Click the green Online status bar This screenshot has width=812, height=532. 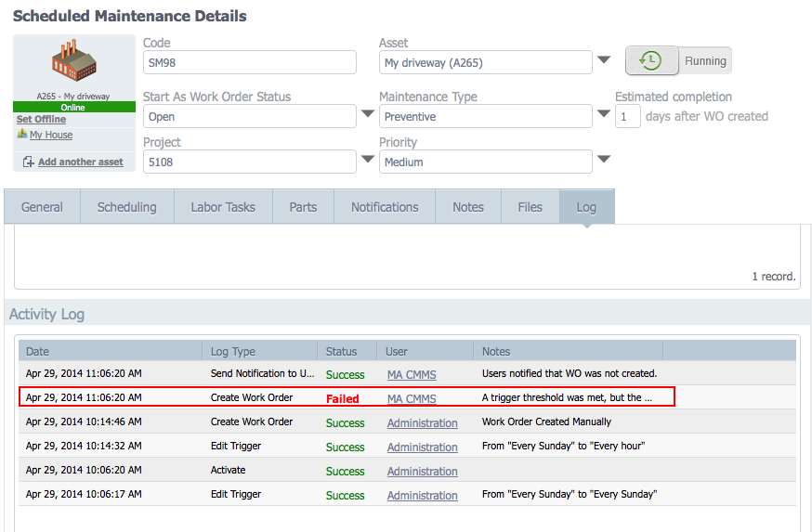click(74, 107)
